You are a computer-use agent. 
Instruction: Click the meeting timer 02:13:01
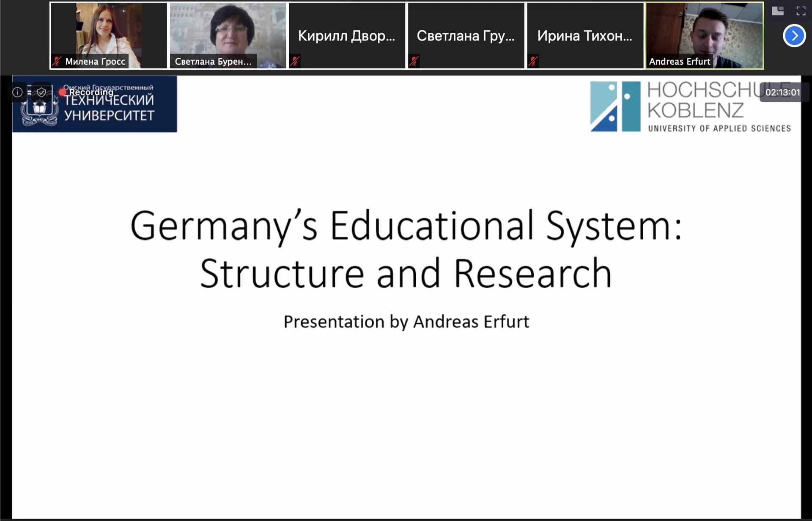pos(782,92)
